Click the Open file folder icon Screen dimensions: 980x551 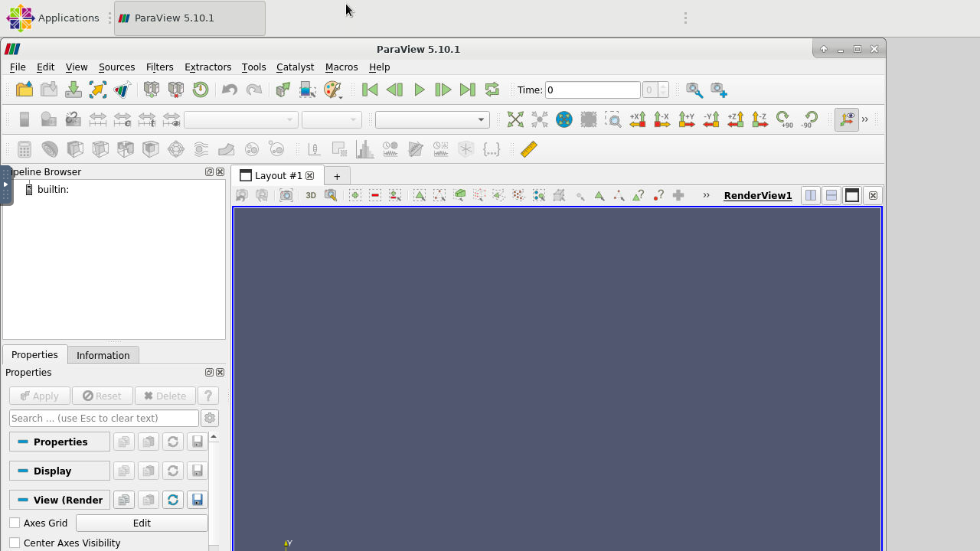click(x=24, y=90)
